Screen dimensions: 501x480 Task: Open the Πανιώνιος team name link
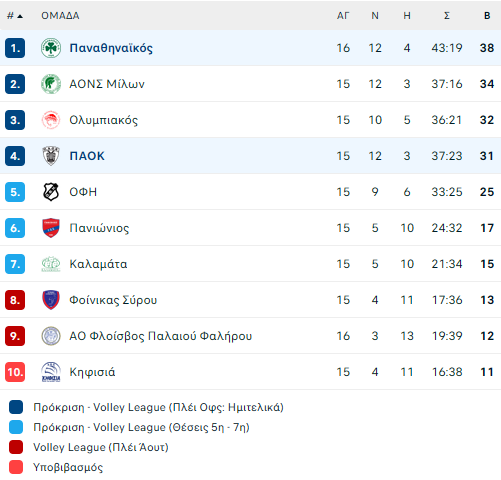99,228
